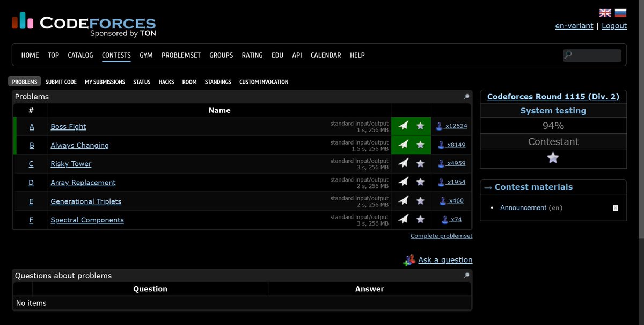Open TOP in main navigation
The height and width of the screenshot is (325, 644).
(x=53, y=55)
